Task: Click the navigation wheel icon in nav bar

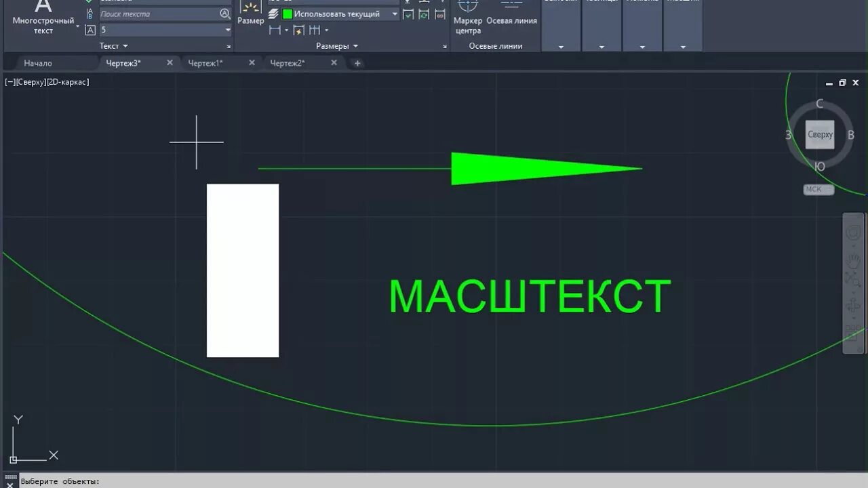Action: (853, 234)
